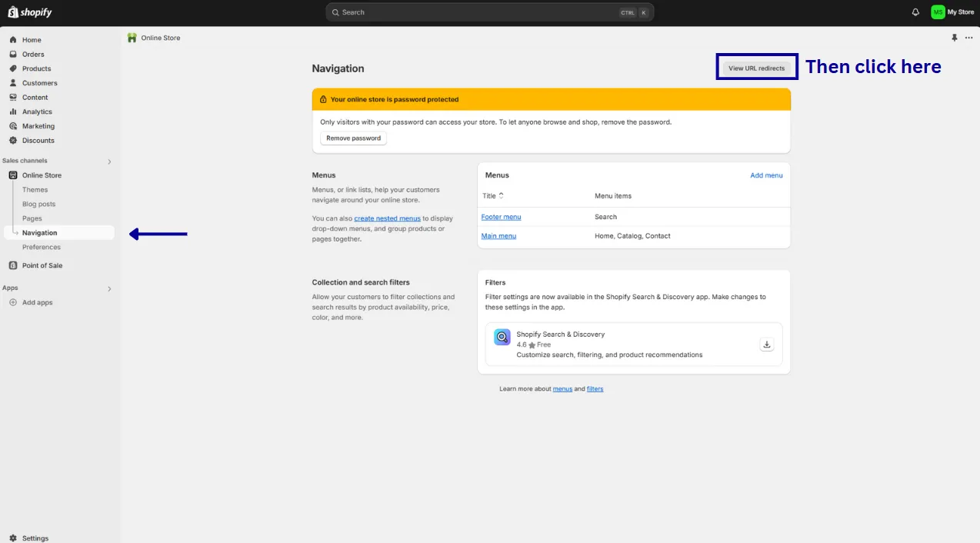Click the View URL redirects button

[757, 68]
